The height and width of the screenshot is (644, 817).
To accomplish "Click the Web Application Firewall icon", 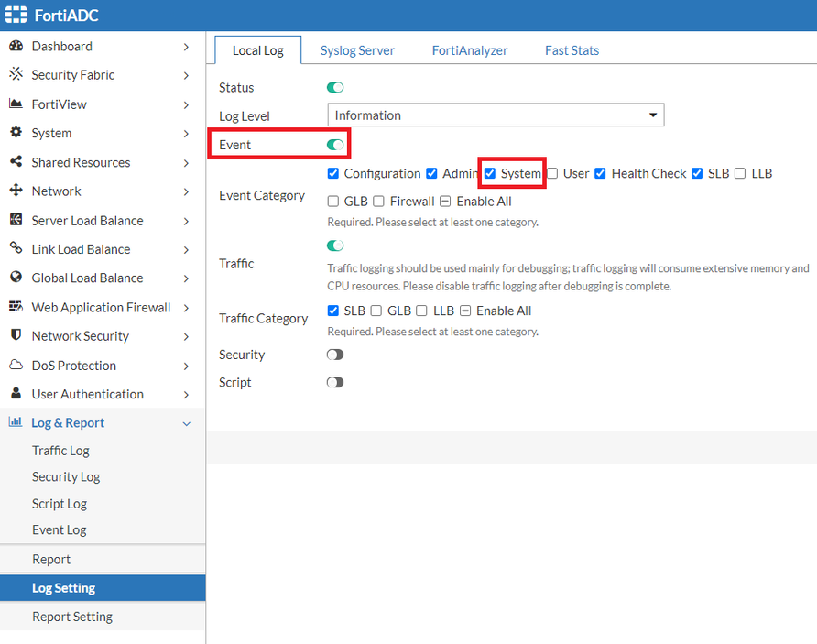I will coord(16,306).
